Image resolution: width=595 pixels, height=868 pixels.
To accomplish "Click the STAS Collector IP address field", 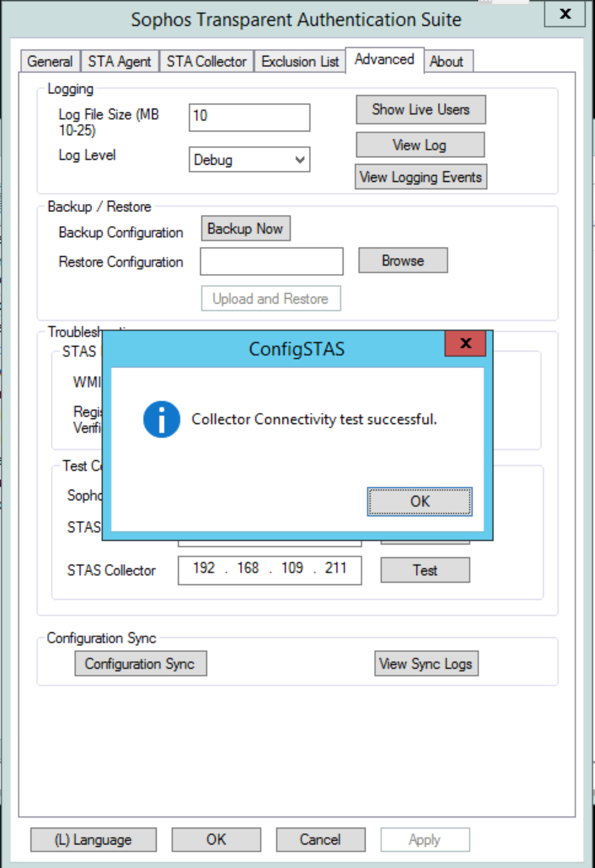I will coord(270,570).
